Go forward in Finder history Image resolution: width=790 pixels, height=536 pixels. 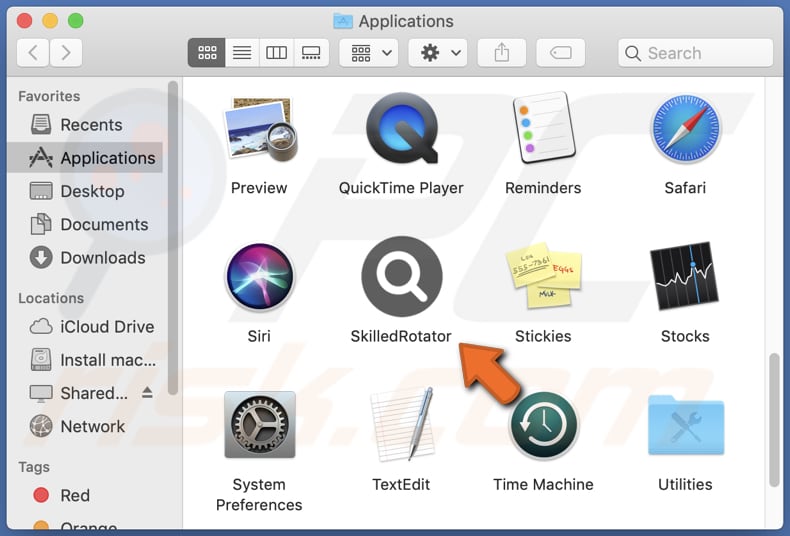pyautogui.click(x=66, y=52)
